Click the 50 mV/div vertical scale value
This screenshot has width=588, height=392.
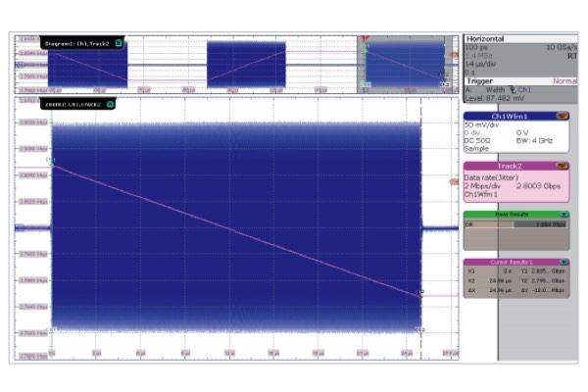[x=481, y=124]
